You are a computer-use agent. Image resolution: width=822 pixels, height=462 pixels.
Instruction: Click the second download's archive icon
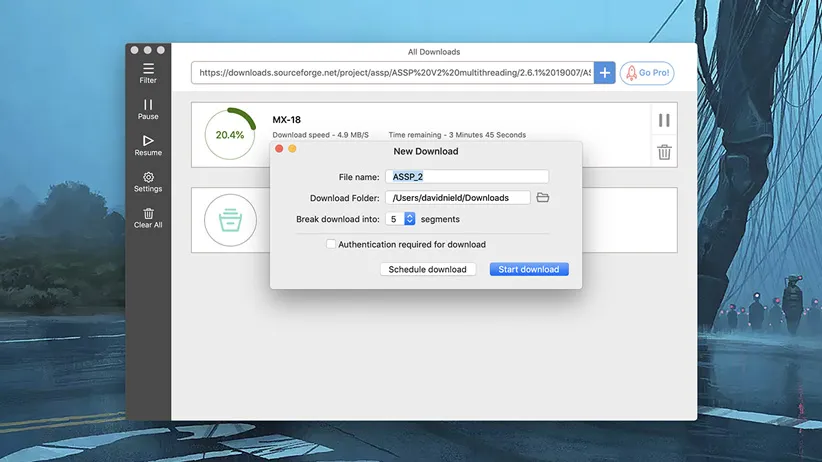pyautogui.click(x=230, y=220)
